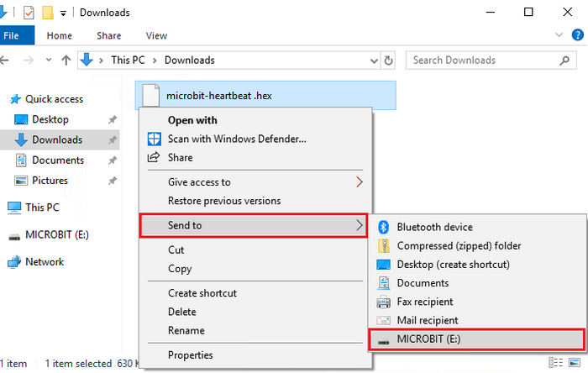Send file to MICROBIT (E:) drive
Image resolution: width=588 pixels, height=373 pixels.
476,339
